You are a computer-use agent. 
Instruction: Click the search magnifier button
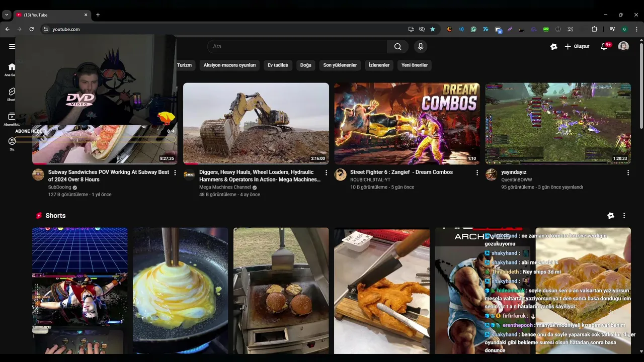click(397, 47)
